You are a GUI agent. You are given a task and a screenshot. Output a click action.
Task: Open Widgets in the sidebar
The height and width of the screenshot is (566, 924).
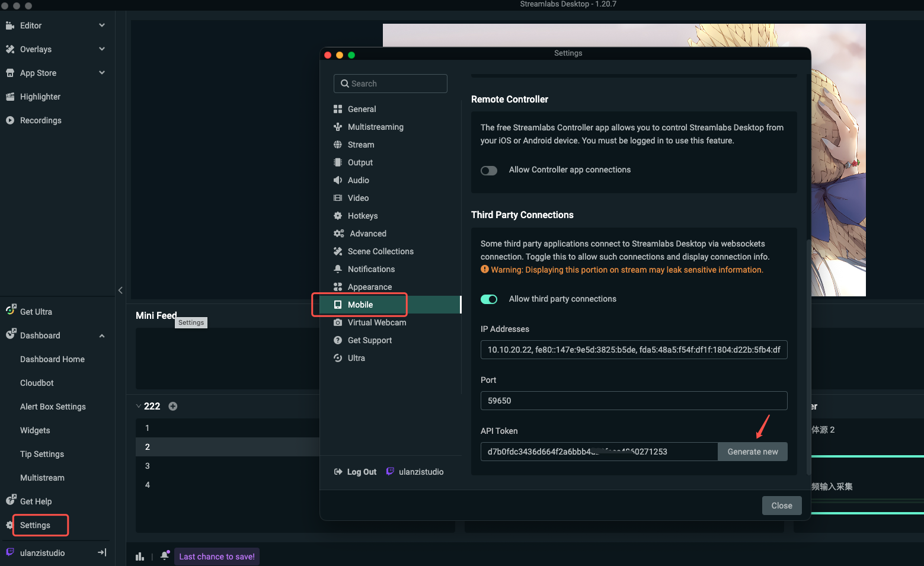pos(35,430)
